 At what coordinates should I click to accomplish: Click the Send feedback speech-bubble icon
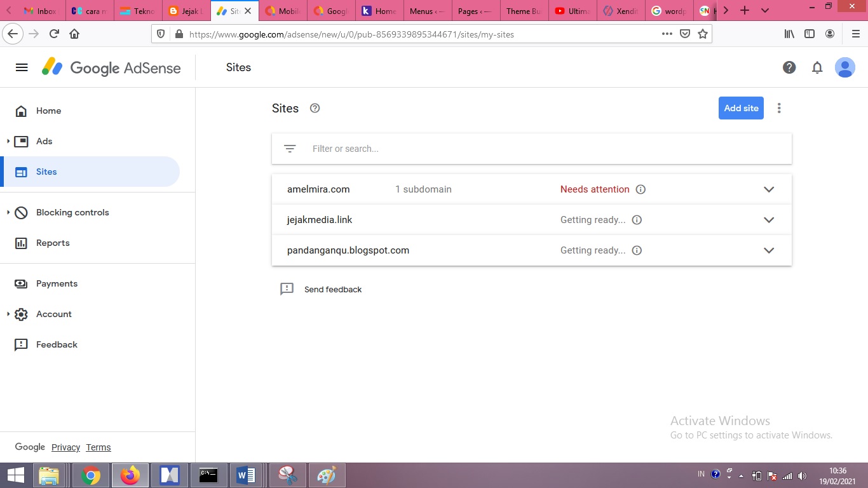pos(287,289)
